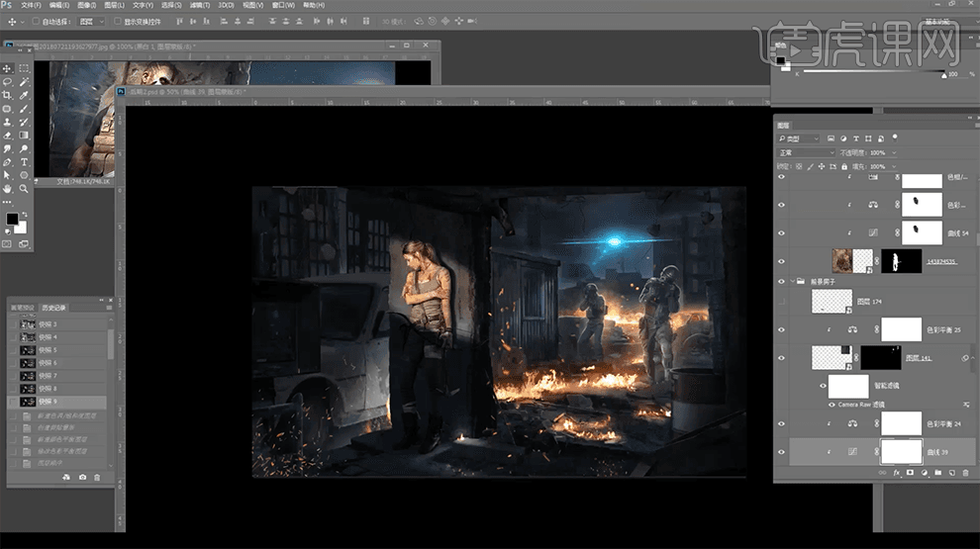Image resolution: width=980 pixels, height=549 pixels.
Task: Select the Brush tool
Action: pyautogui.click(x=24, y=109)
